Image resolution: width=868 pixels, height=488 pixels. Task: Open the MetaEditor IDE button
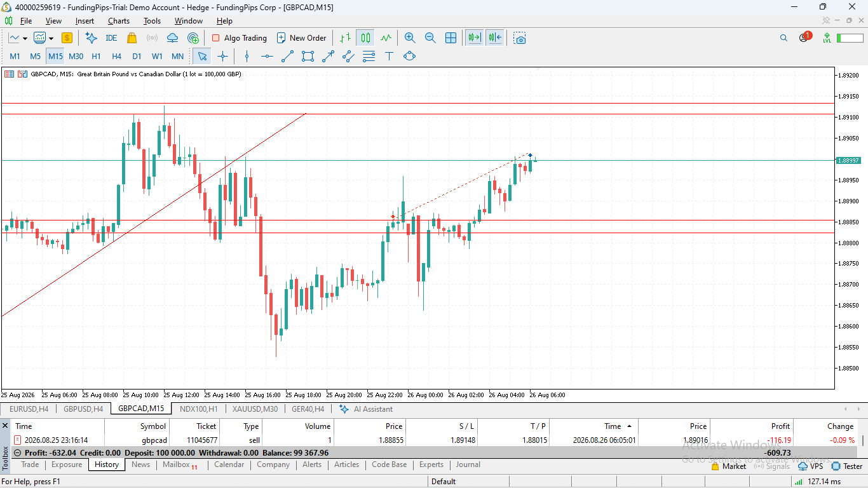point(111,38)
